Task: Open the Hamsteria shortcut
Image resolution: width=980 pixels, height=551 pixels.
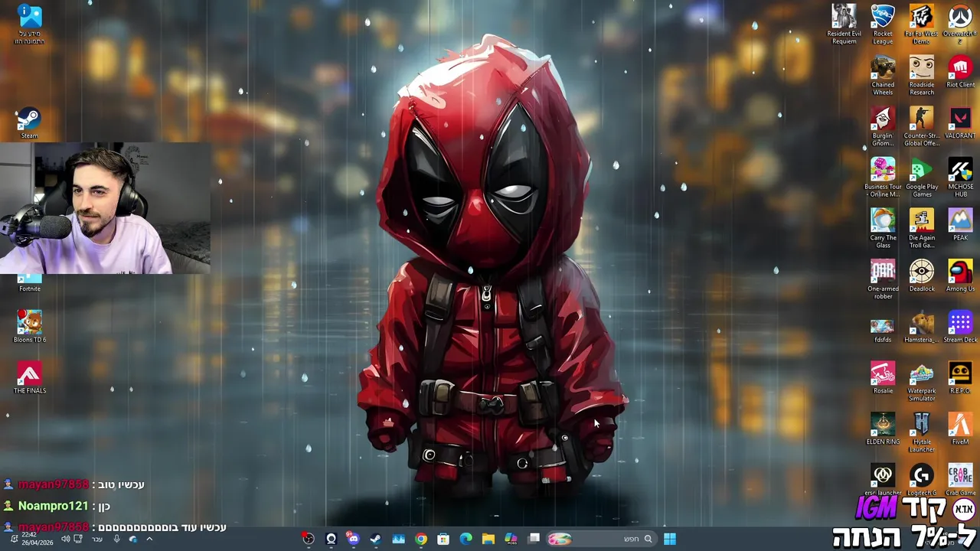Action: coord(922,328)
